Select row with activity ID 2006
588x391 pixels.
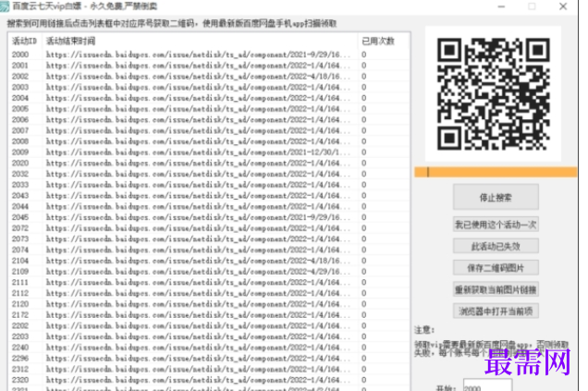(209, 119)
